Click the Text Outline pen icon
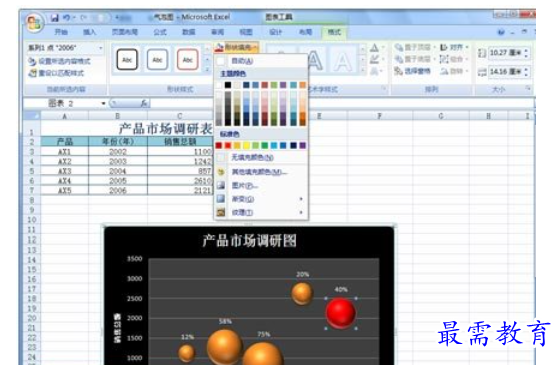Screen dimensions: 559x365 pos(374,59)
